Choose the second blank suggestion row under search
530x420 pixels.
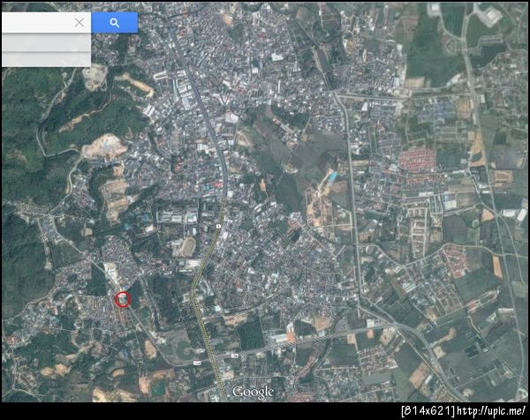[46, 59]
